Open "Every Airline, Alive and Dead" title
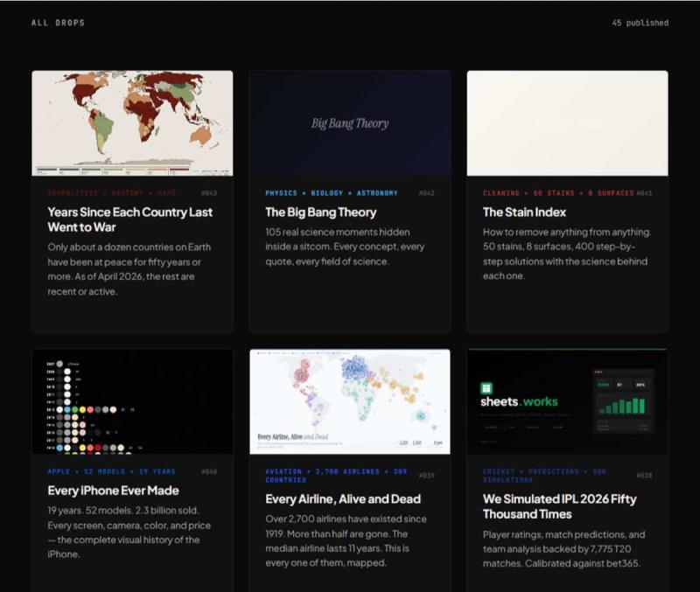The width and height of the screenshot is (700, 592). [x=343, y=499]
